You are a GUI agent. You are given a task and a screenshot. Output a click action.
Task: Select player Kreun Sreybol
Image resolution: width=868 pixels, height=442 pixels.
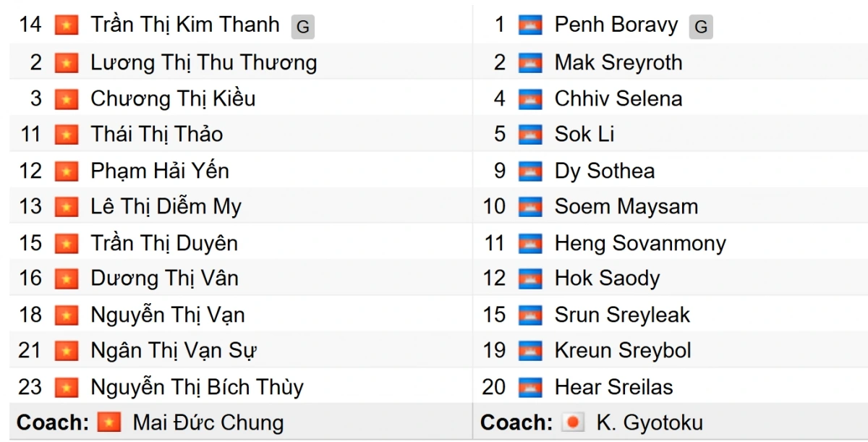623,351
